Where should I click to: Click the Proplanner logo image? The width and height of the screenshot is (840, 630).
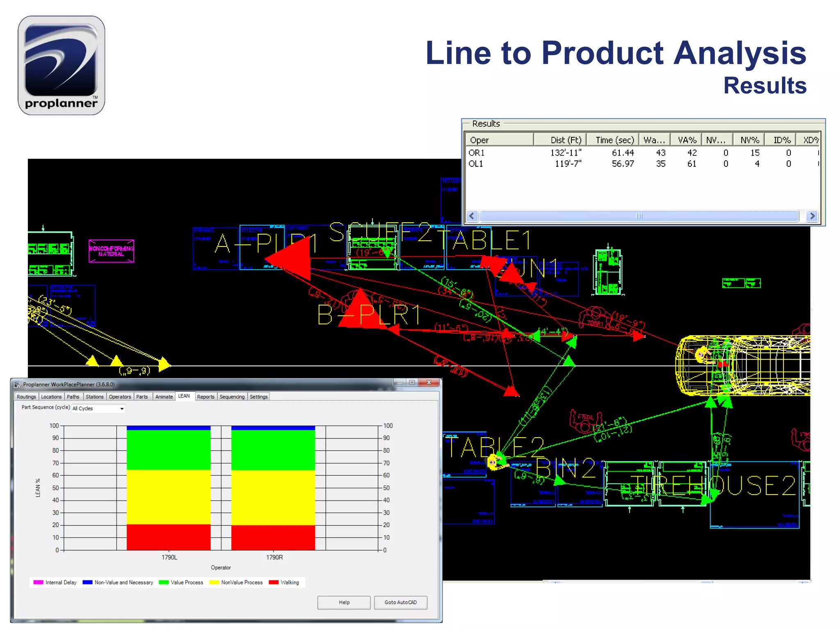pyautogui.click(x=62, y=66)
